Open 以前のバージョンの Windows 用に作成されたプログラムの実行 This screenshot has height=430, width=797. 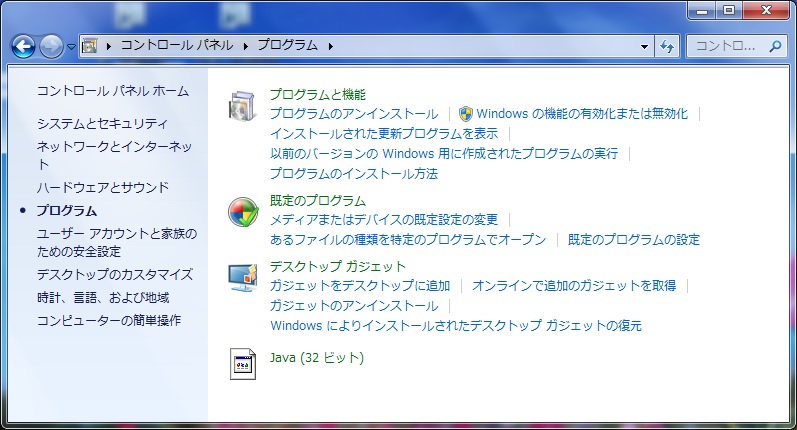(444, 153)
